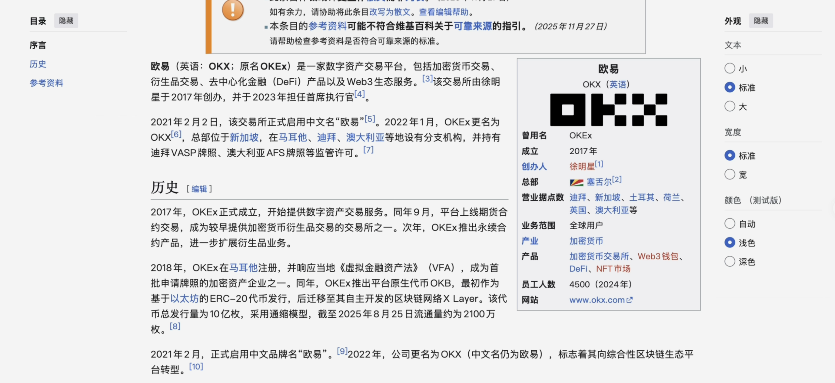This screenshot has width=835, height=383.
Task: Open the 以太坊 link in the history section
Action: [184, 298]
